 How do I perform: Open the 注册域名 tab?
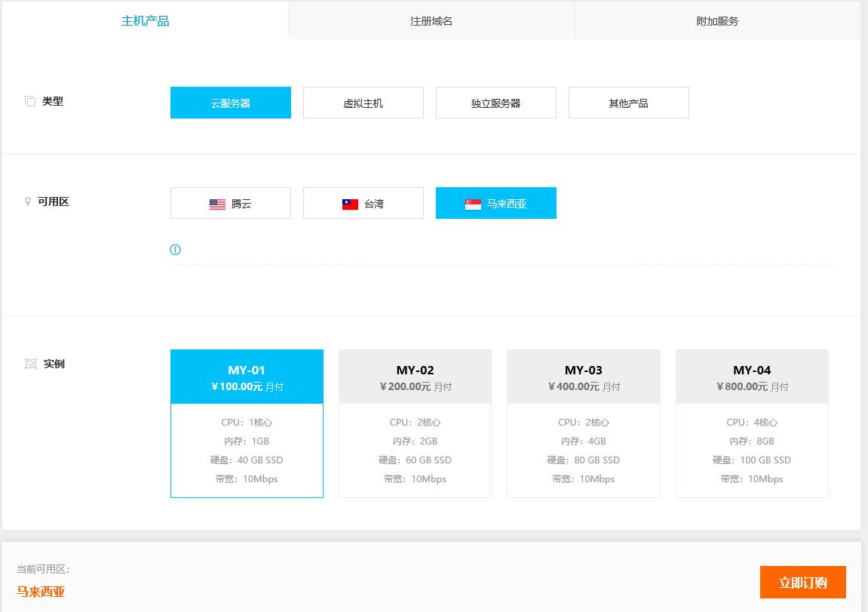pyautogui.click(x=431, y=21)
